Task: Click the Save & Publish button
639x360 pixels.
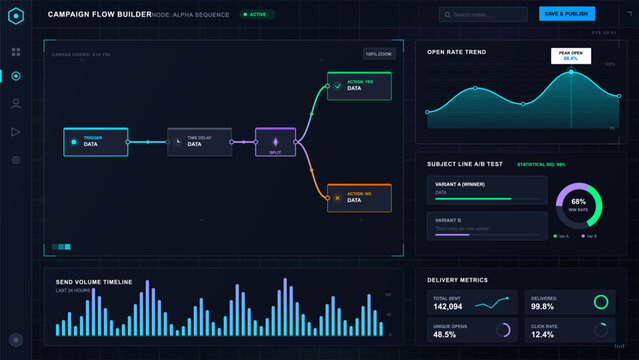Action: tap(566, 13)
